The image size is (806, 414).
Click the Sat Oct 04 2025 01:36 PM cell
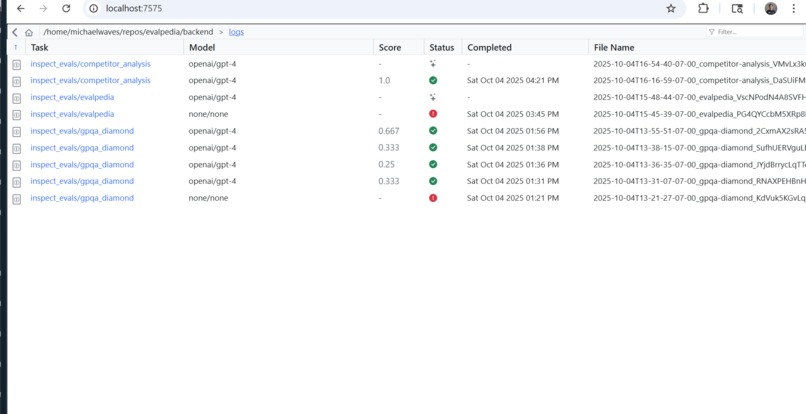(512, 165)
